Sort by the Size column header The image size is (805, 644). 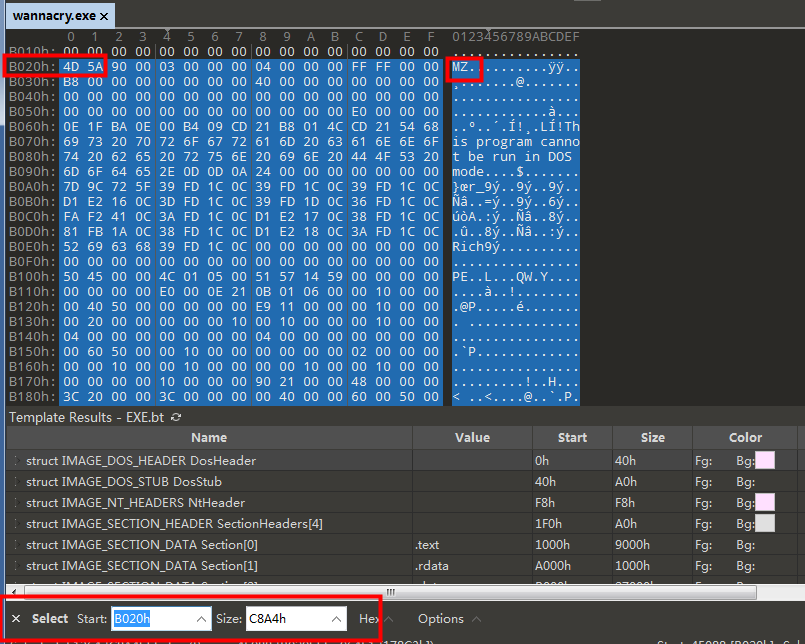click(x=653, y=438)
